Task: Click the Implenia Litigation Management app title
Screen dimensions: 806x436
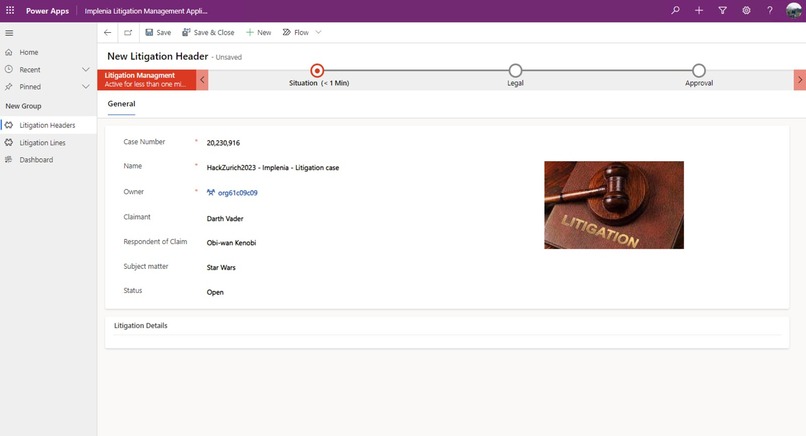Action: click(146, 11)
